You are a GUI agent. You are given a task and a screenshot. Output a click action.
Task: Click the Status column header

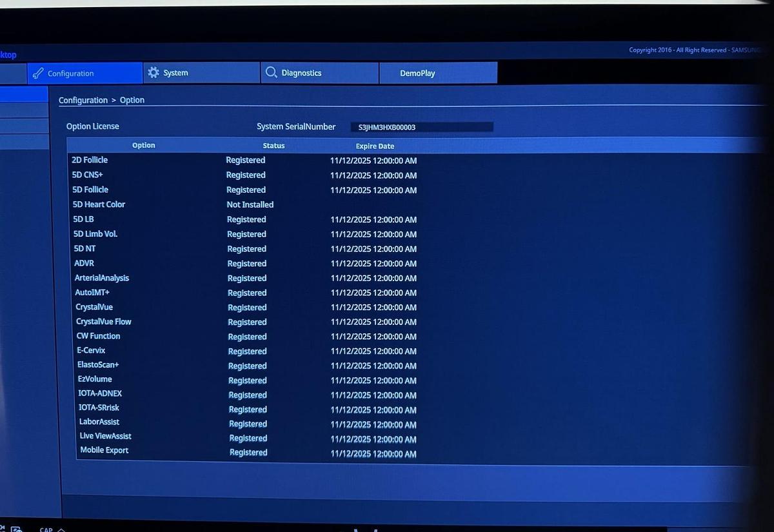click(x=273, y=146)
